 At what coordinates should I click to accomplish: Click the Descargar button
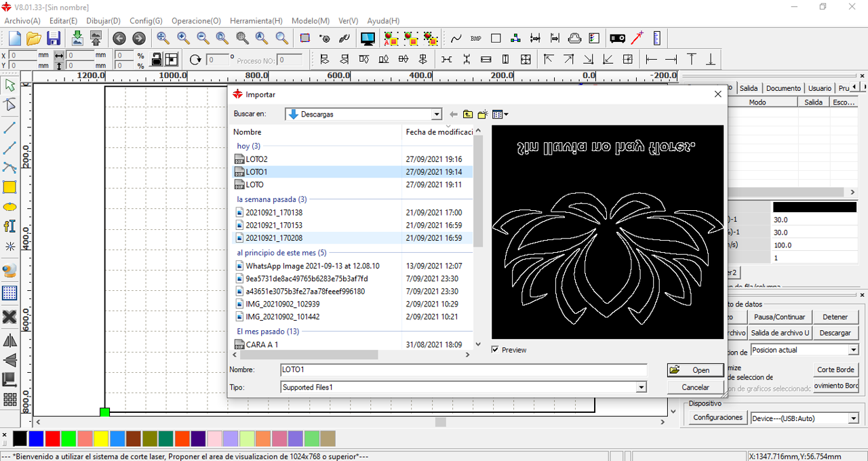[835, 333]
